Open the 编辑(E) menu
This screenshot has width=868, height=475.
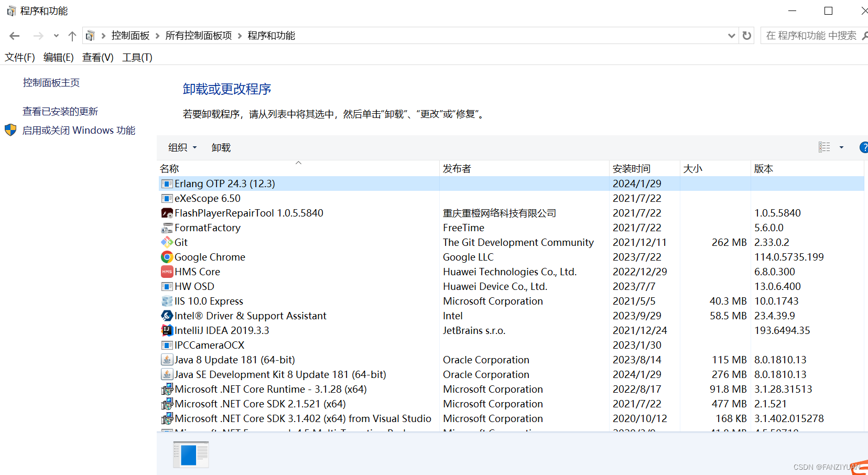point(59,57)
